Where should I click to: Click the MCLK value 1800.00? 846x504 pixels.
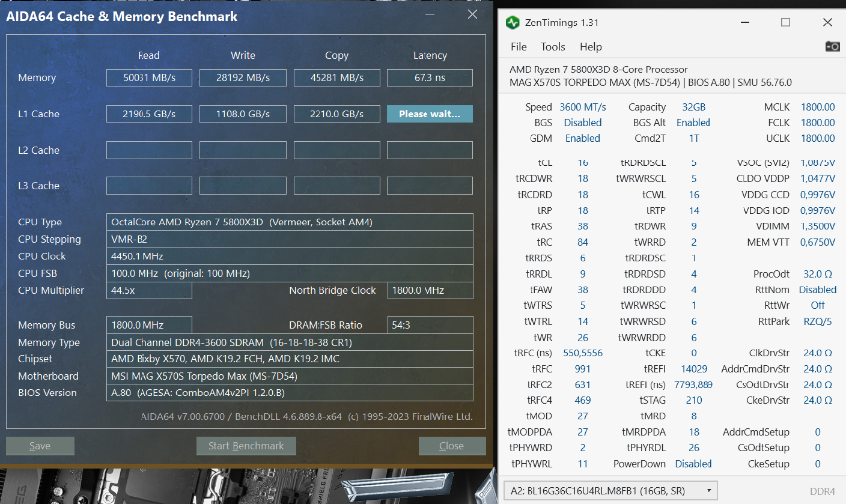818,107
